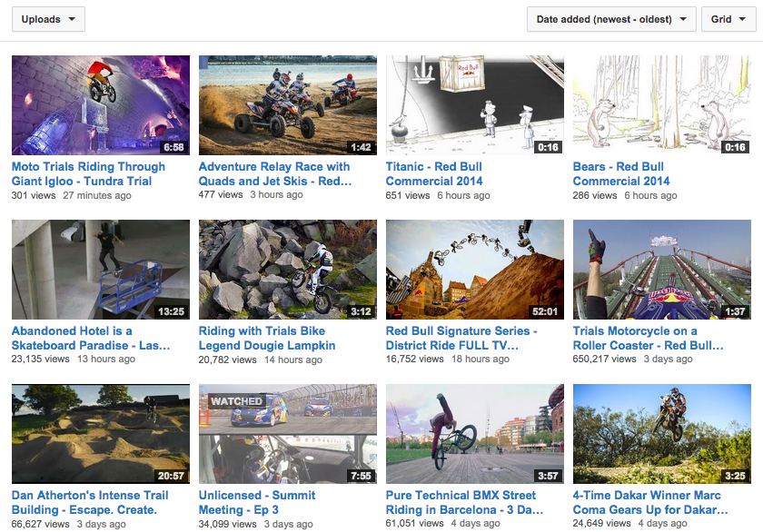
Task: Open the Dan Atherton trail thumbnail
Action: (101, 434)
